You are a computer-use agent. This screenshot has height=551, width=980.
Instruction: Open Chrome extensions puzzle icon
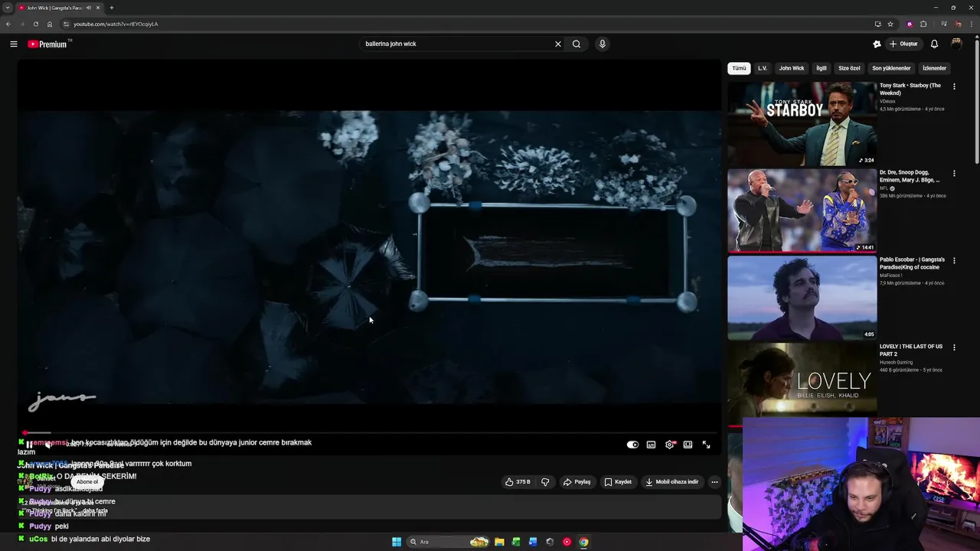tap(923, 24)
